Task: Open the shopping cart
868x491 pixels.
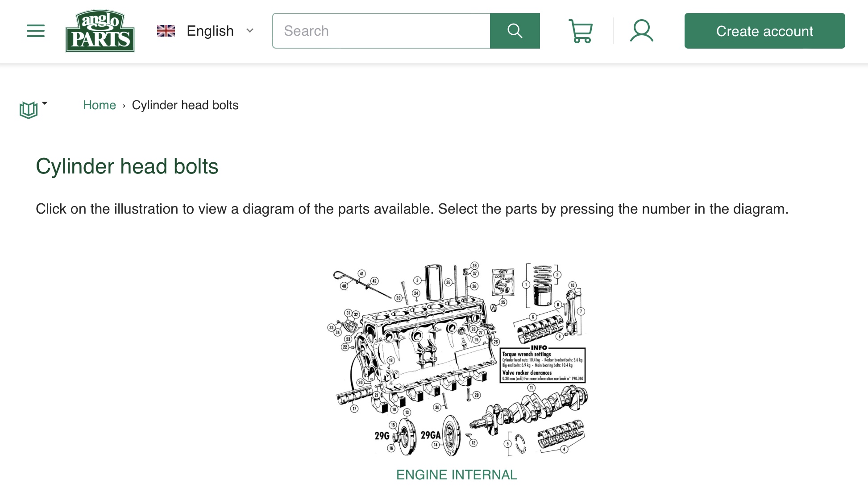Action: (580, 31)
